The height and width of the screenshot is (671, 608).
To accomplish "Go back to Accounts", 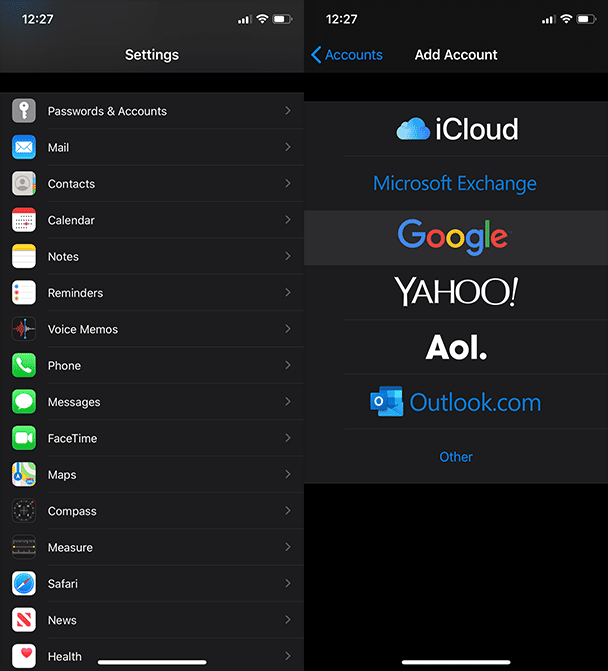I will tap(347, 55).
